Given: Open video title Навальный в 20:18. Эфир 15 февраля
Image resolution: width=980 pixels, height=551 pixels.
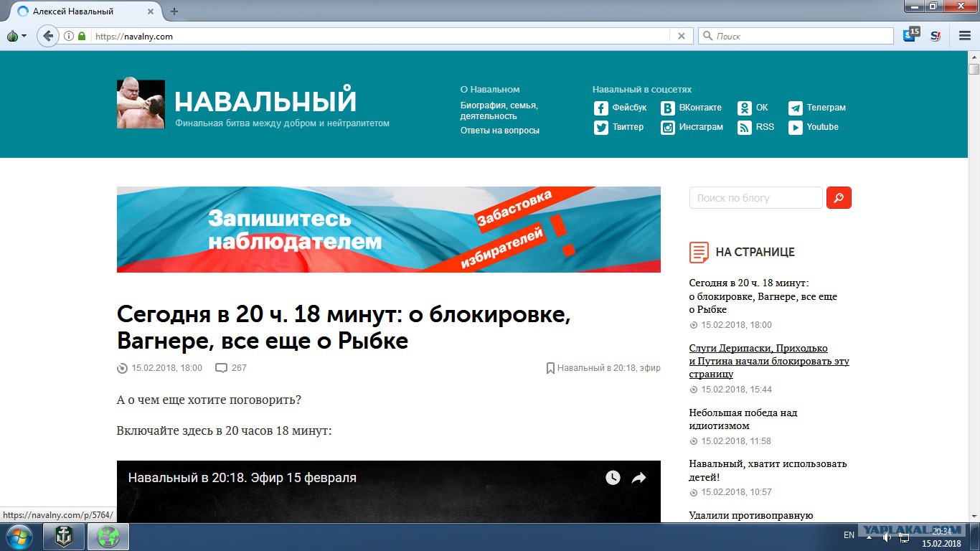Looking at the screenshot, I should click(242, 478).
